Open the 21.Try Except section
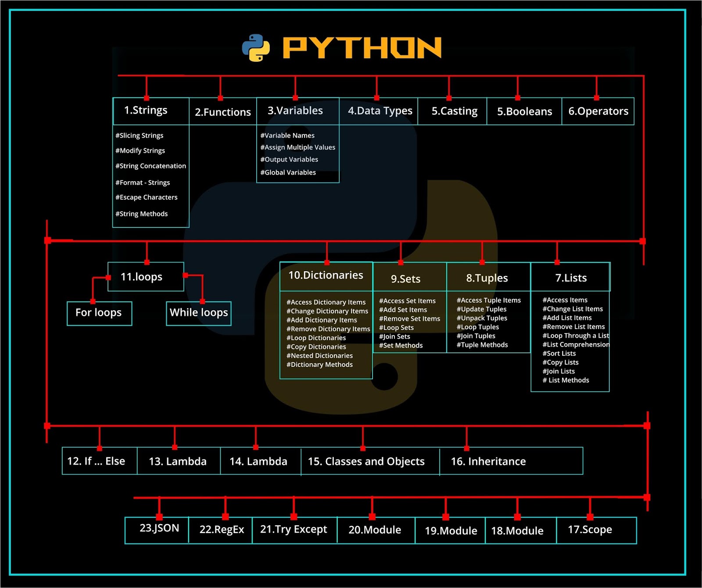 [x=294, y=530]
